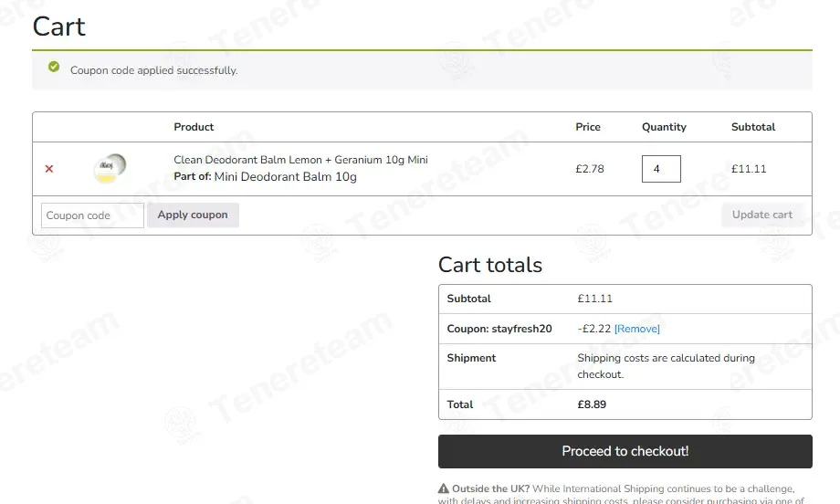Click the 'Shipping costs are calculated during checkout.' text

point(666,366)
